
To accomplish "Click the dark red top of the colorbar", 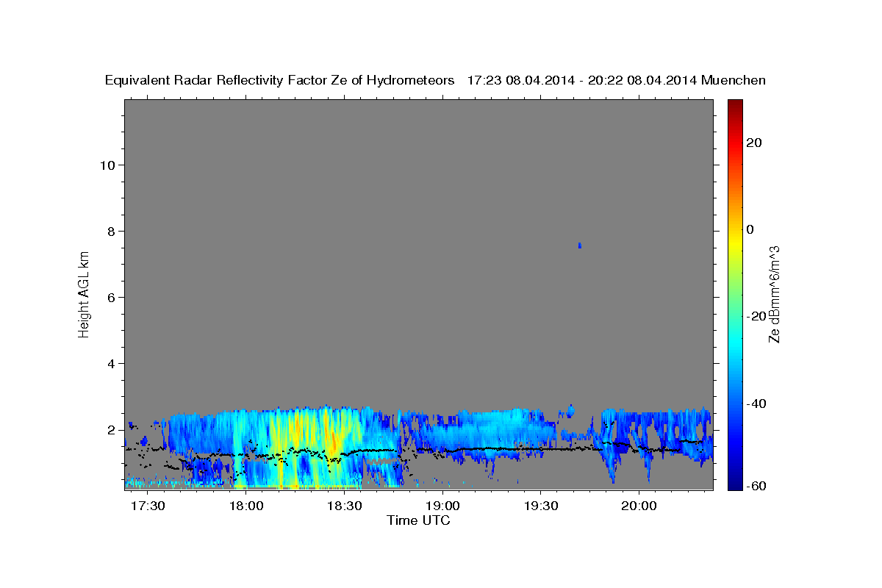I will tap(735, 105).
